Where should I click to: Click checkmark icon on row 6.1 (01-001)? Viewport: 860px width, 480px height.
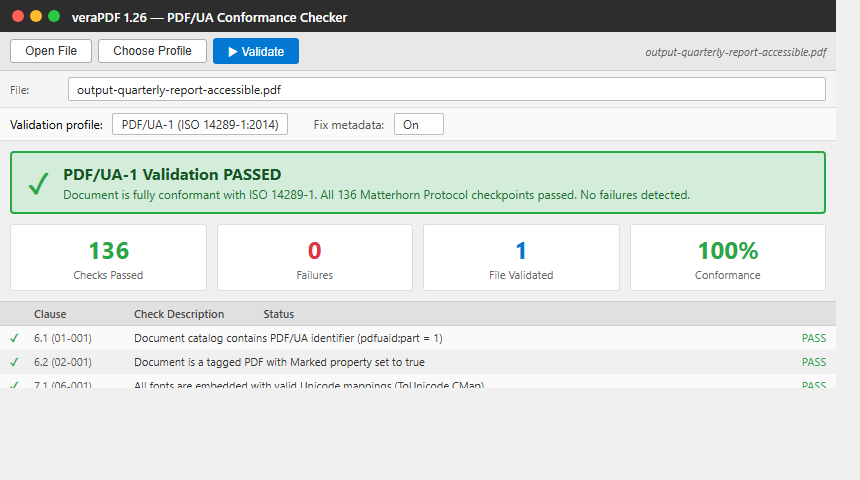14,338
